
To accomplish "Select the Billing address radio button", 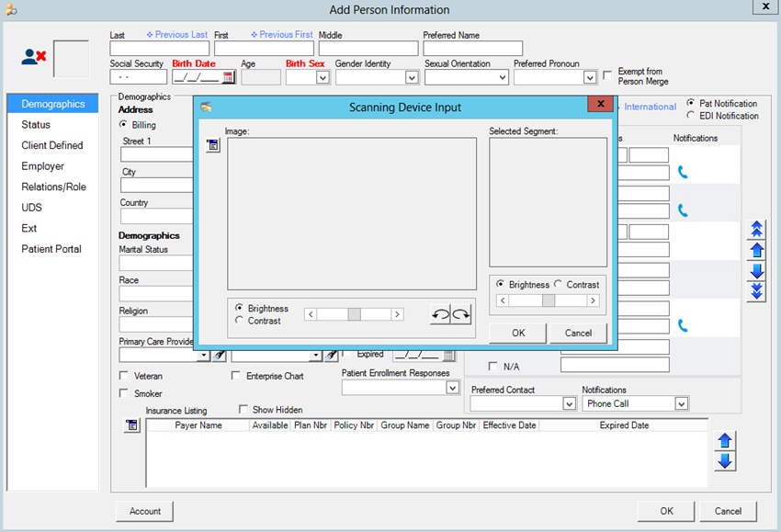I will pyautogui.click(x=123, y=124).
